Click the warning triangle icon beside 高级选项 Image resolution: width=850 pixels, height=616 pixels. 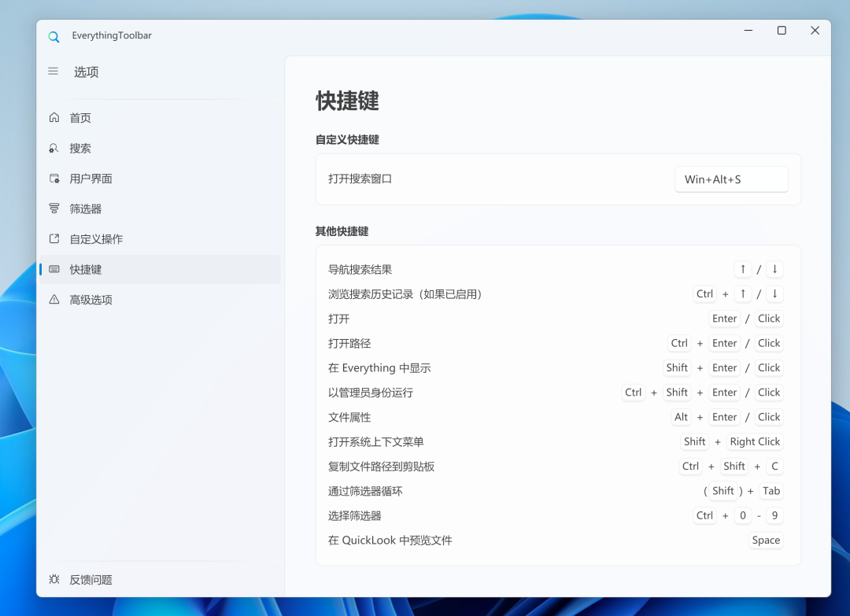pyautogui.click(x=54, y=300)
